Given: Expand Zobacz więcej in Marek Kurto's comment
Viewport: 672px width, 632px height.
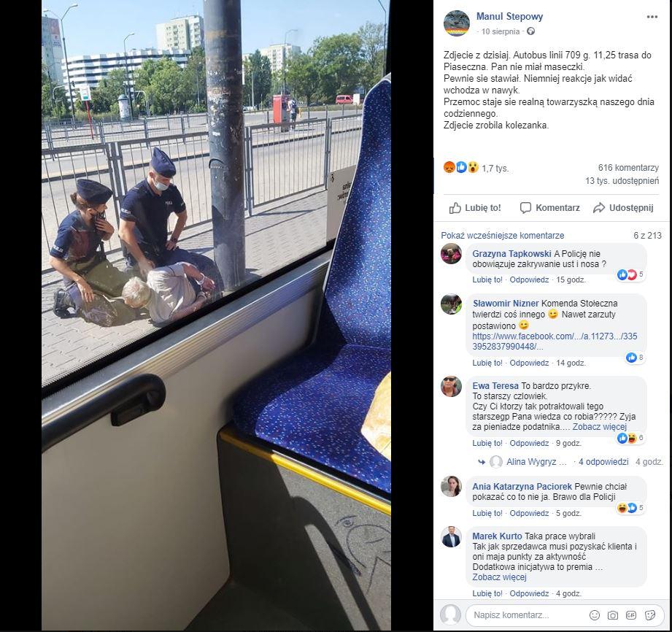Looking at the screenshot, I should pyautogui.click(x=499, y=577).
